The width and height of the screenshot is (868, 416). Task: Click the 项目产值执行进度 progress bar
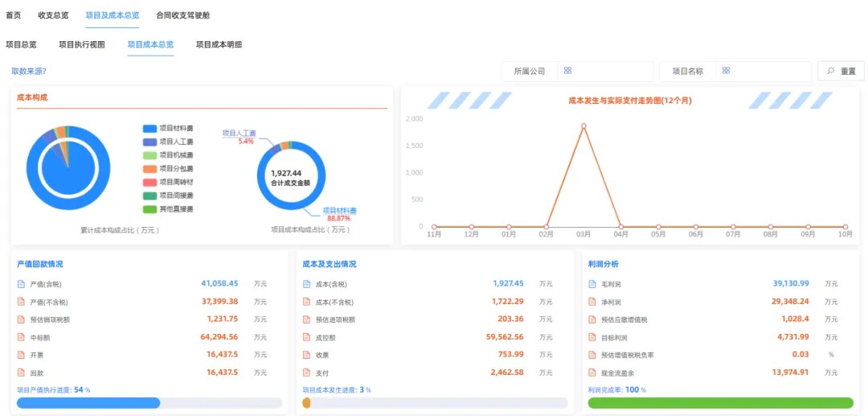click(x=149, y=402)
